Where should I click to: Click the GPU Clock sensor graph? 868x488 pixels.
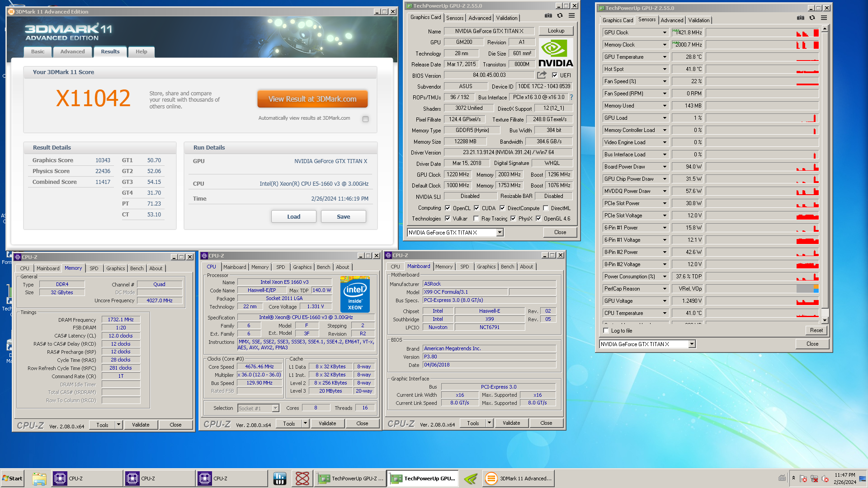click(x=762, y=33)
